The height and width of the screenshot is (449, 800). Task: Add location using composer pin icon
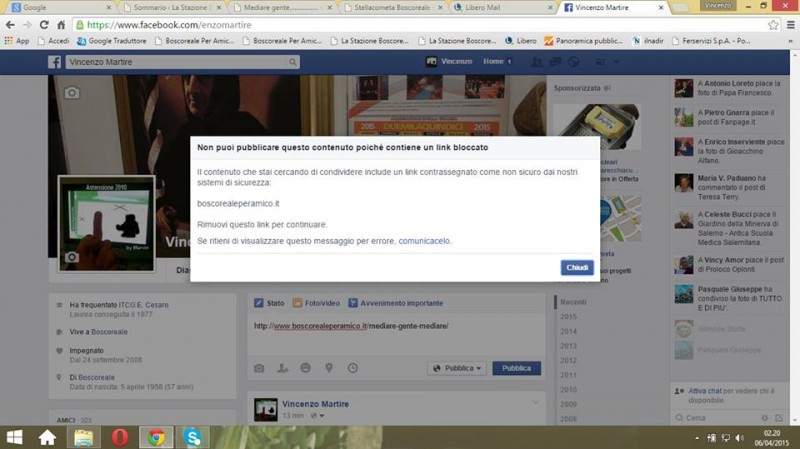[329, 368]
